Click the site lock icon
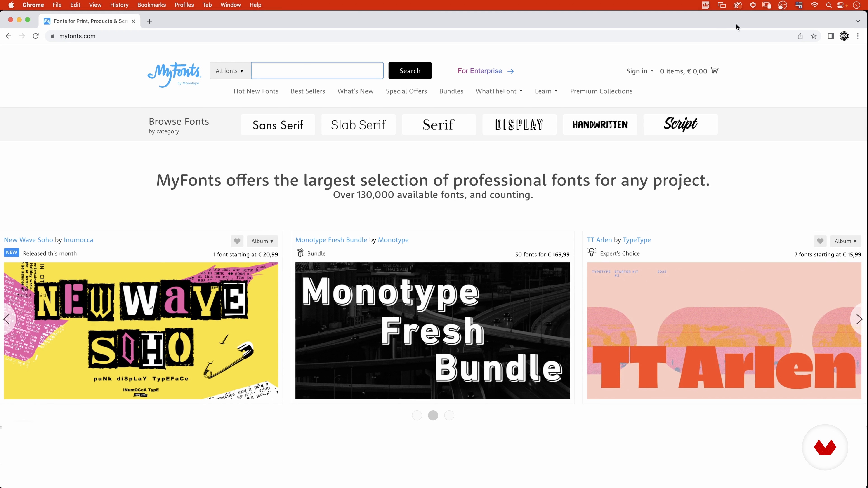Viewport: 868px width, 488px height. [x=52, y=36]
